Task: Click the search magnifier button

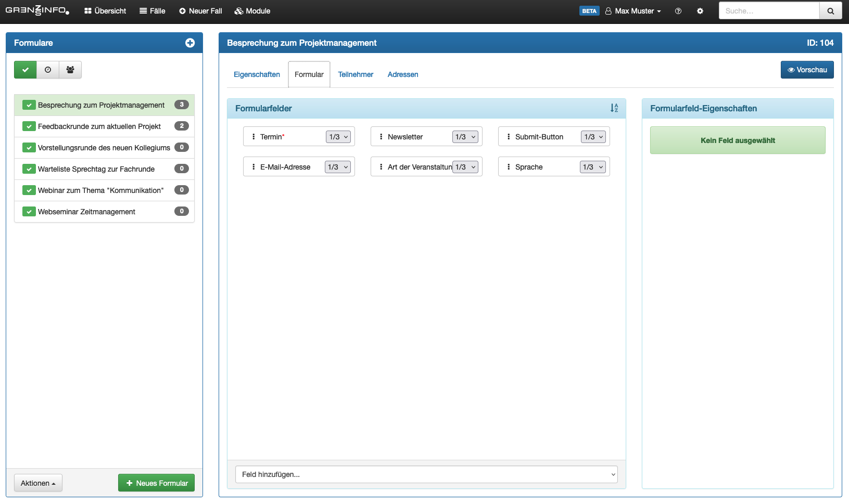Action: pyautogui.click(x=831, y=11)
